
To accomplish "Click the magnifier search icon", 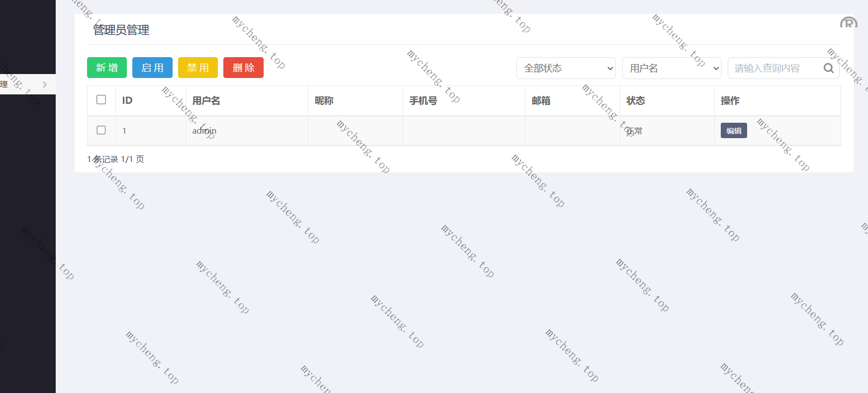I will tap(828, 68).
